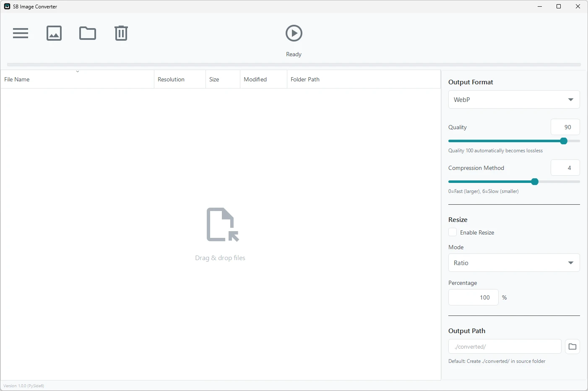This screenshot has width=588, height=391.
Task: Click the Percentage value field
Action: (474, 297)
